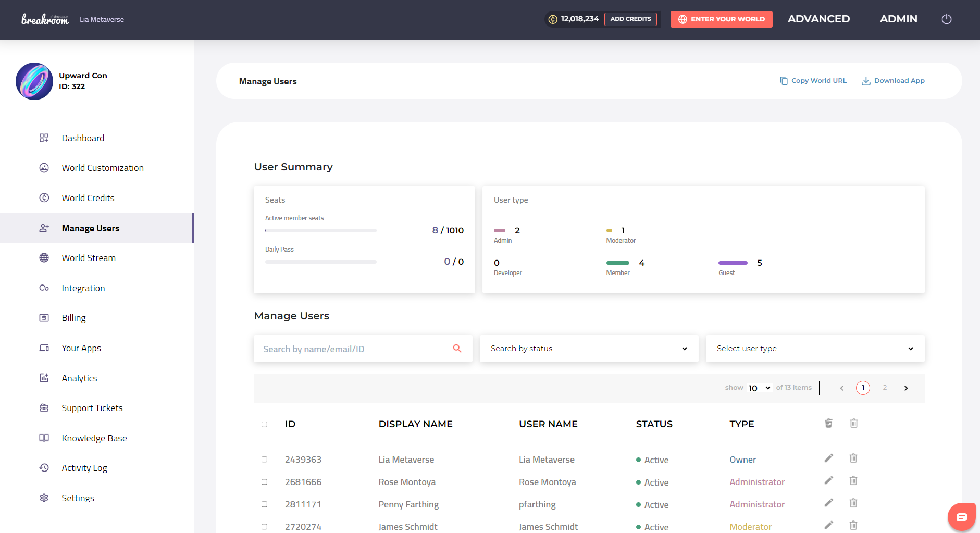Image resolution: width=980 pixels, height=533 pixels.
Task: Click the Dashboard grid icon in sidebar
Action: tap(44, 138)
